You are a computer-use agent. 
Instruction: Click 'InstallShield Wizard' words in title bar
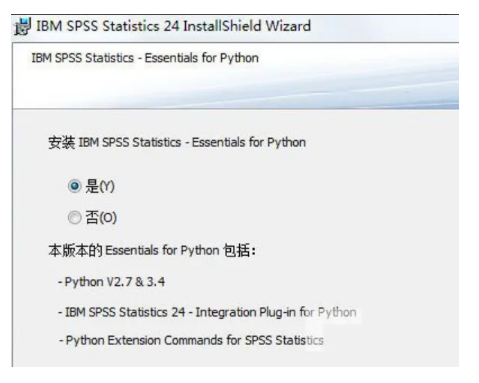point(247,26)
